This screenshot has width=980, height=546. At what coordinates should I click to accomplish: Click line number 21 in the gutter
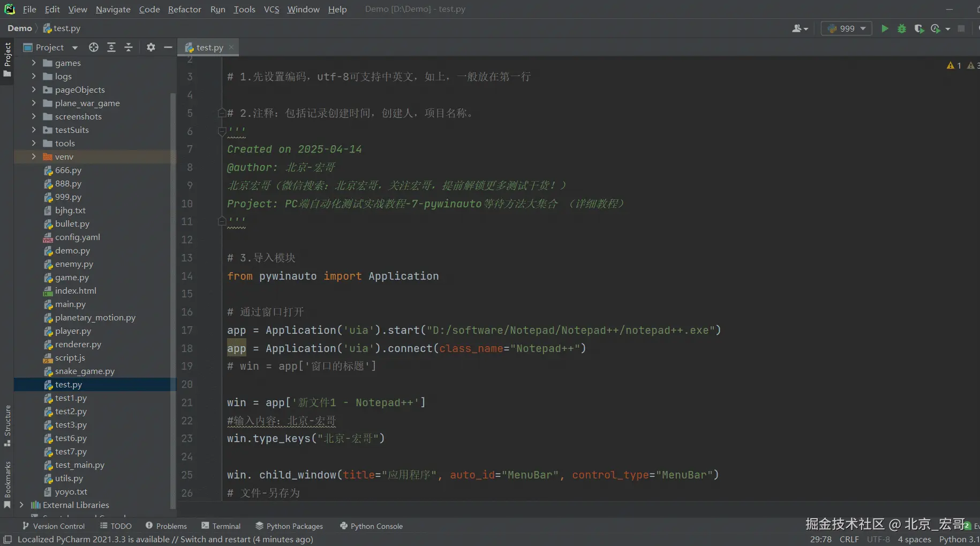coord(187,402)
